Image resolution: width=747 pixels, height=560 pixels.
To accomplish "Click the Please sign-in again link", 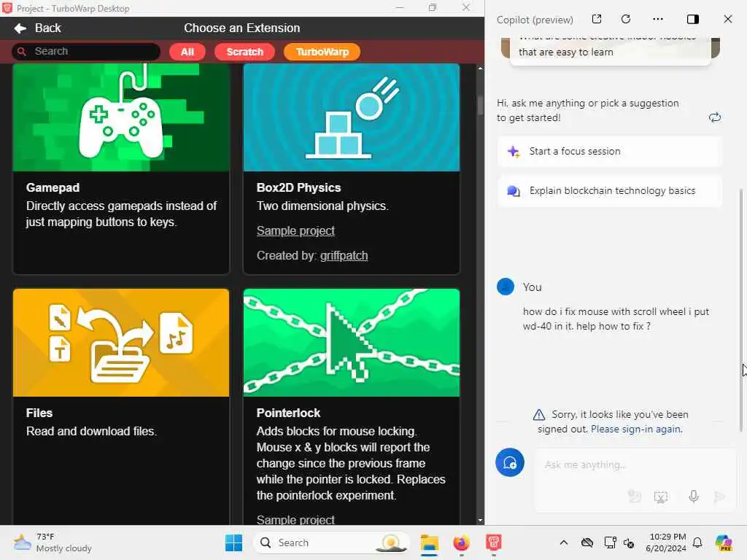I will [x=636, y=429].
